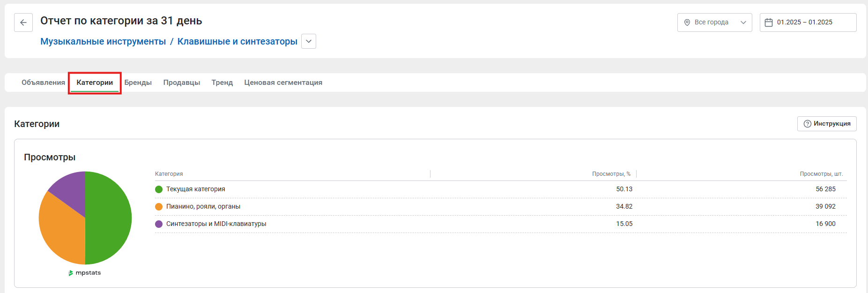
Task: Go to the Продавцы tab
Action: pos(182,83)
